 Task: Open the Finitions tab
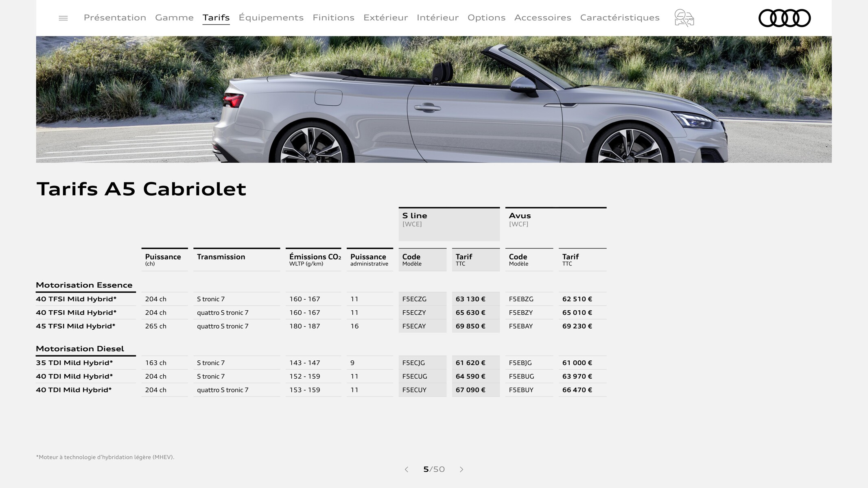point(333,17)
